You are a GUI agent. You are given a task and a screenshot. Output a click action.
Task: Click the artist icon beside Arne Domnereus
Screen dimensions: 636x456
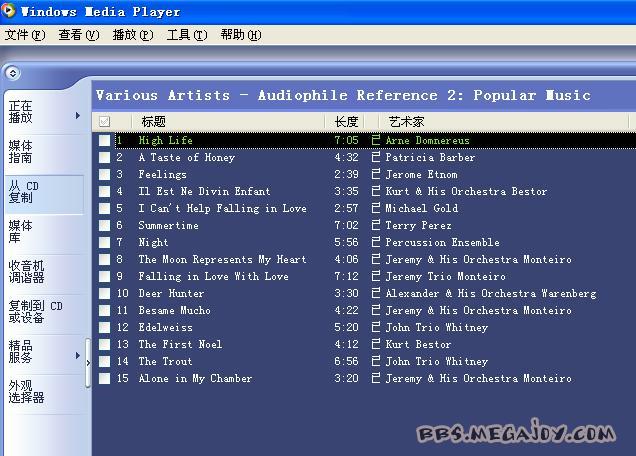[x=376, y=140]
